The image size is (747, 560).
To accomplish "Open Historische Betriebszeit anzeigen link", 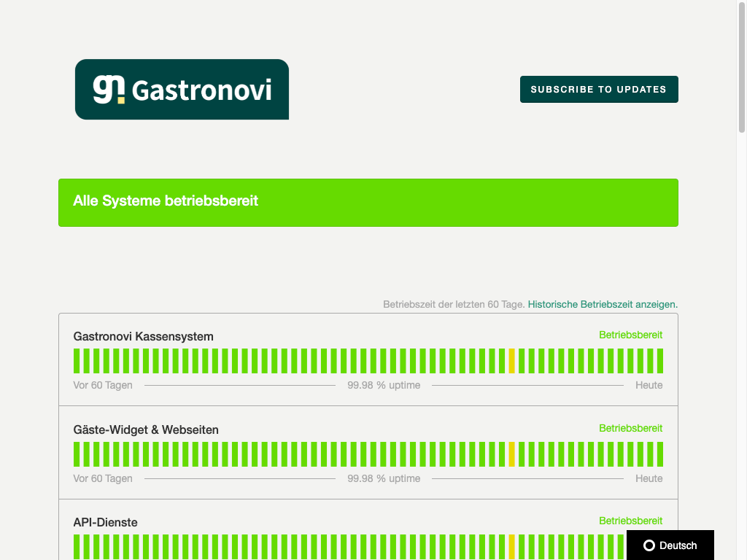I will (x=603, y=304).
